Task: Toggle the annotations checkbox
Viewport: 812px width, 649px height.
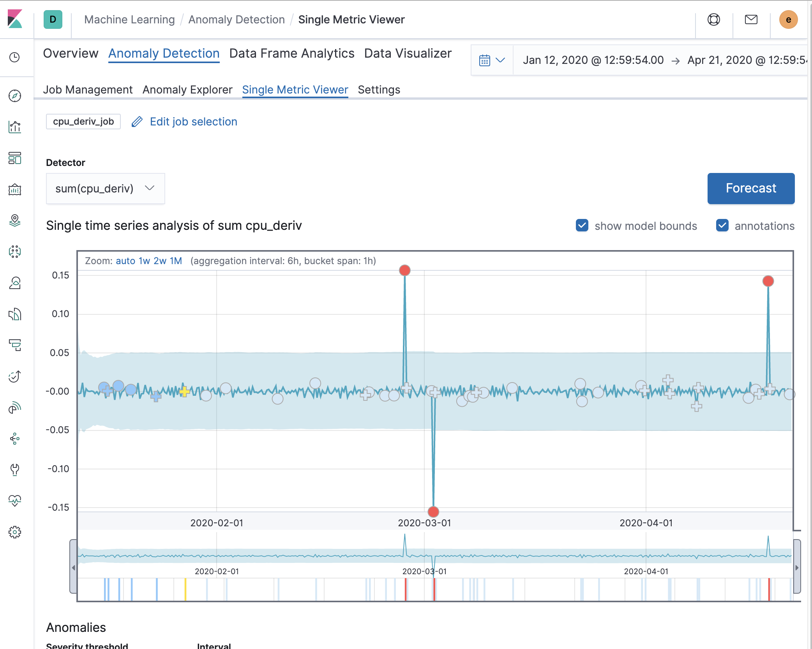Action: [722, 226]
